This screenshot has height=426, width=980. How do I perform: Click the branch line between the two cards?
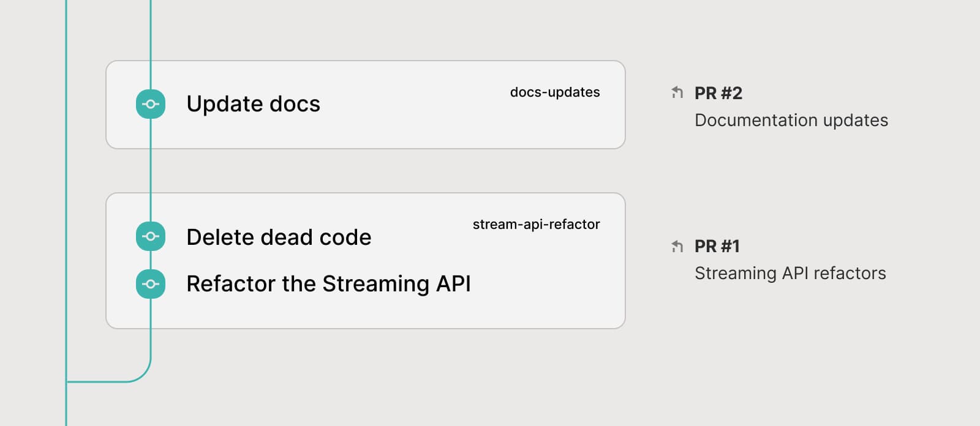tap(151, 171)
